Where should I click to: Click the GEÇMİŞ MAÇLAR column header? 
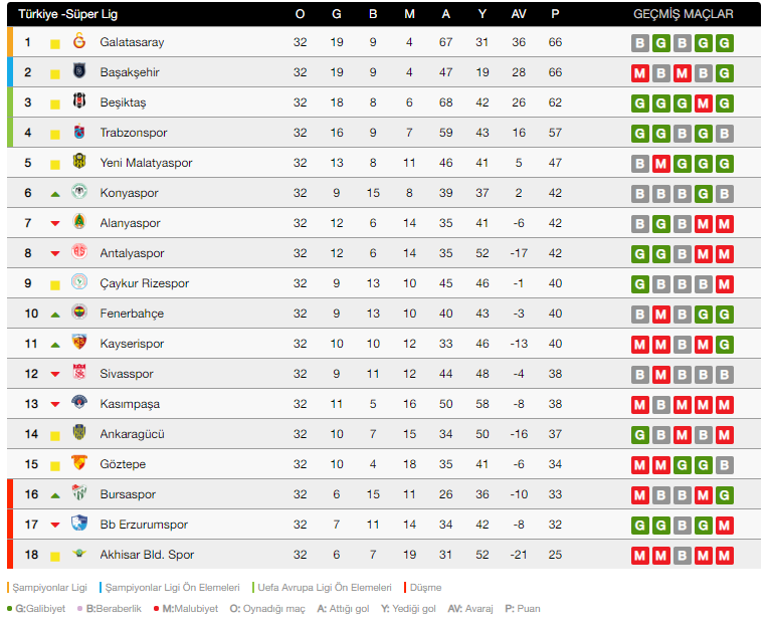pyautogui.click(x=683, y=14)
